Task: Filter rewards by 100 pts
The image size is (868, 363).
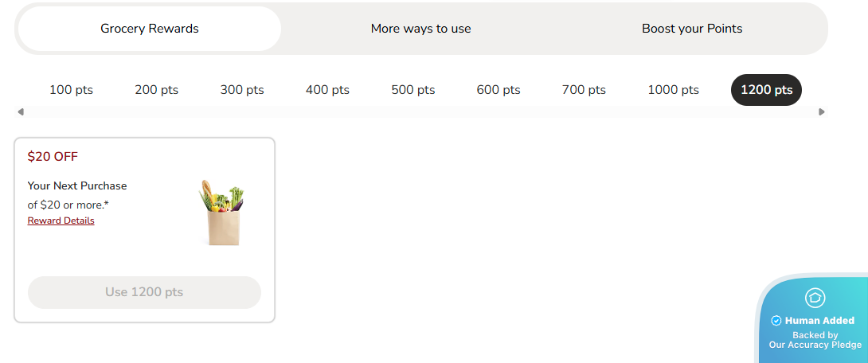Action: tap(71, 90)
